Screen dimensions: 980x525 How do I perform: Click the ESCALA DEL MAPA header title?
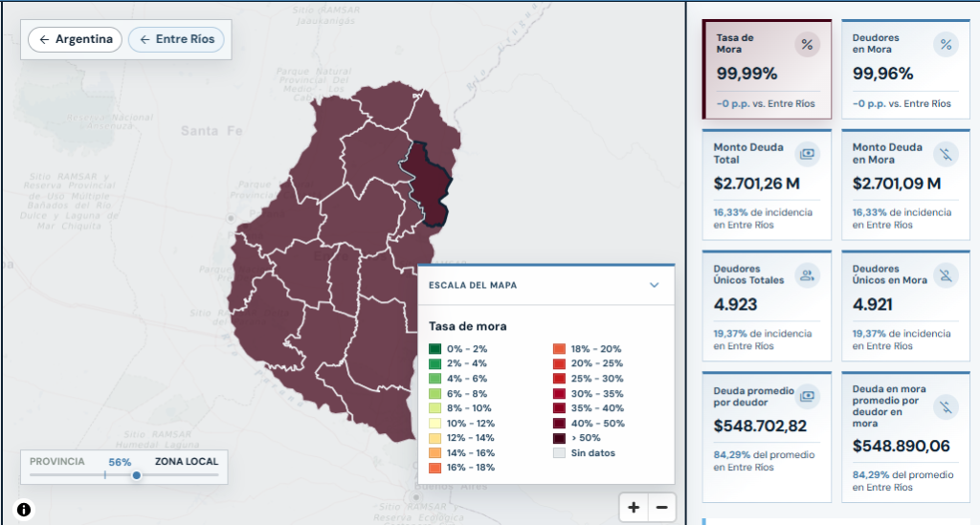(473, 285)
